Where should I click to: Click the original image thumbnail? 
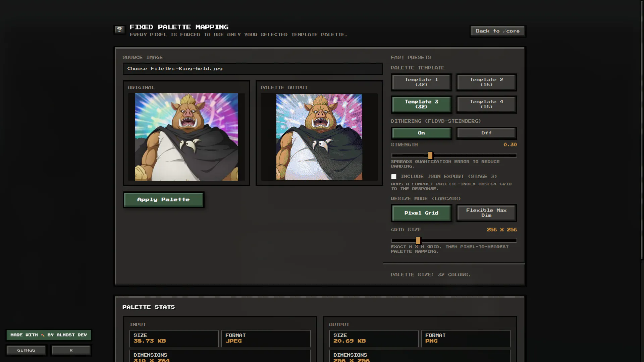pos(186,137)
